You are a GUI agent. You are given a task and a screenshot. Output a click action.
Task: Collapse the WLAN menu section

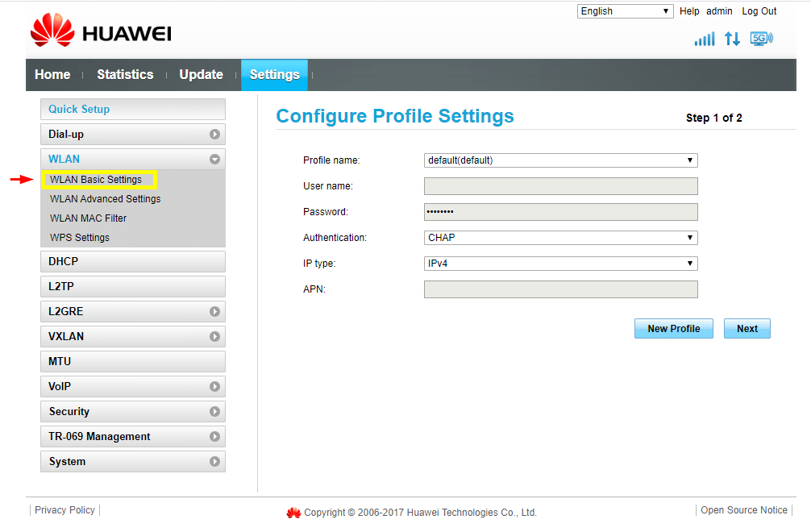tap(214, 160)
